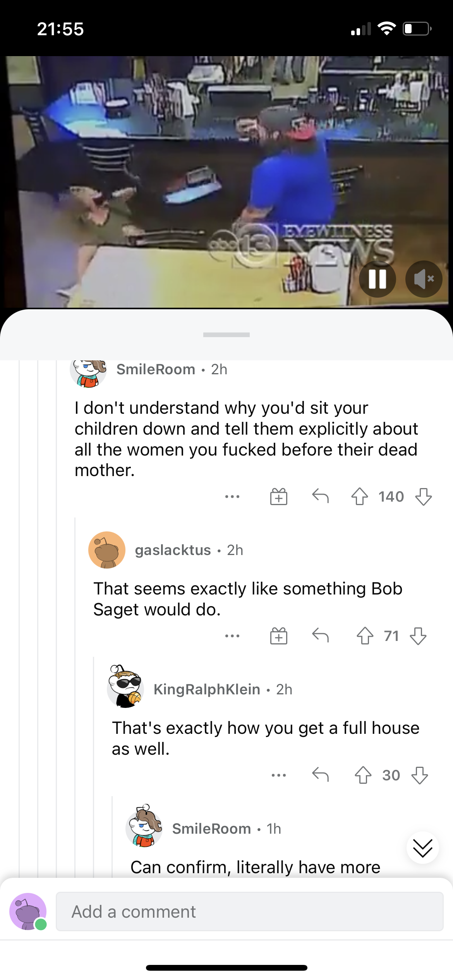Reply to SmileRoom's top comment
The image size is (453, 980).
(320, 496)
